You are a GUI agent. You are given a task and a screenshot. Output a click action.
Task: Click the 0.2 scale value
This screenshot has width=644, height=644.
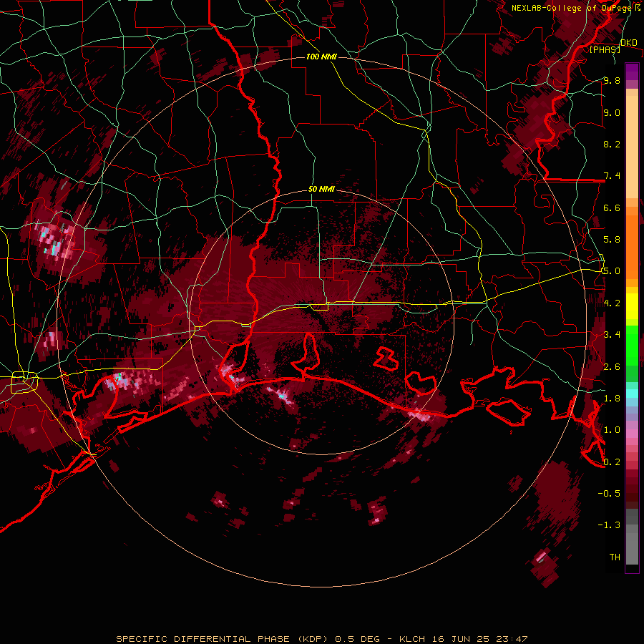(612, 462)
